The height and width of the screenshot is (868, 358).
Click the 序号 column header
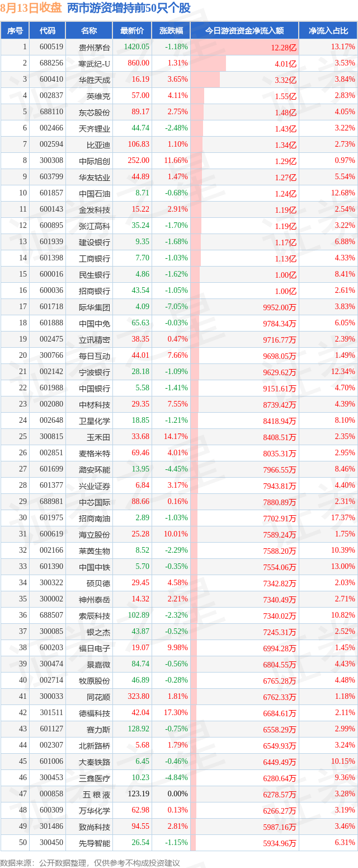[x=15, y=31]
